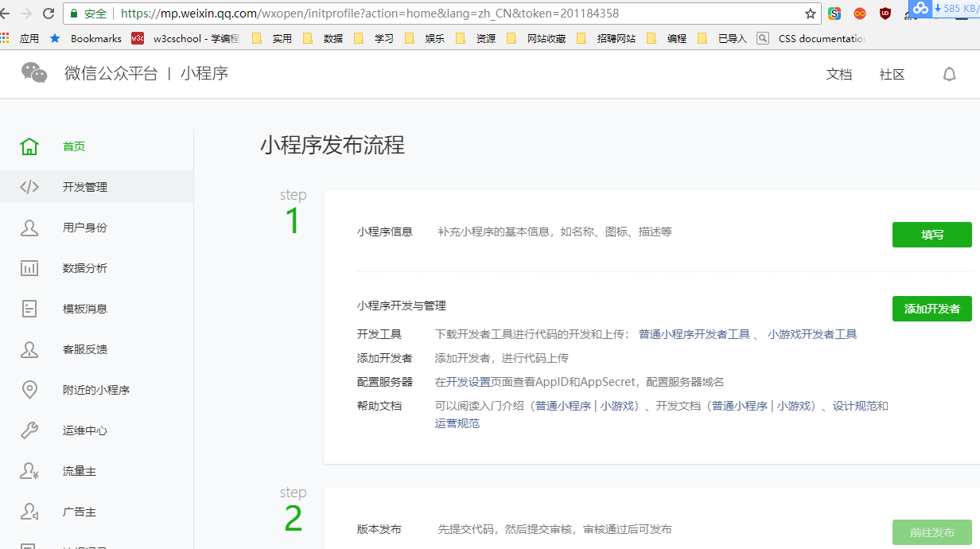This screenshot has height=549, width=980.
Task: Click the browser forward arrow
Action: [x=26, y=14]
